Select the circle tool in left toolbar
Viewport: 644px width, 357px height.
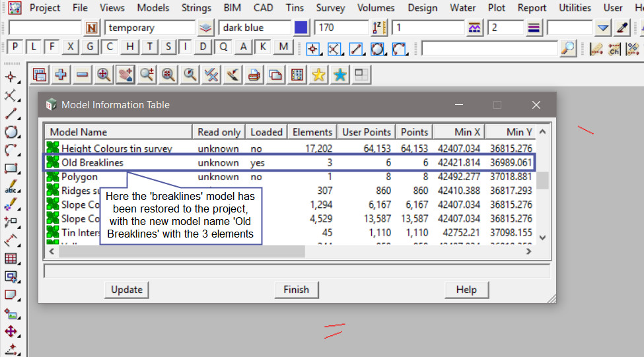coord(11,131)
